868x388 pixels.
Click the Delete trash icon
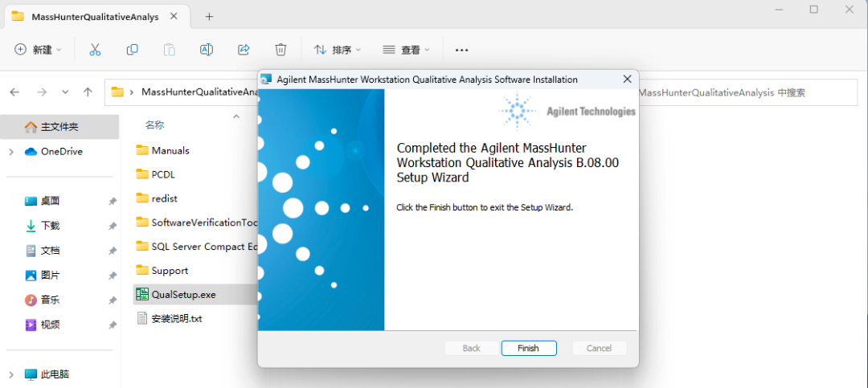click(280, 50)
